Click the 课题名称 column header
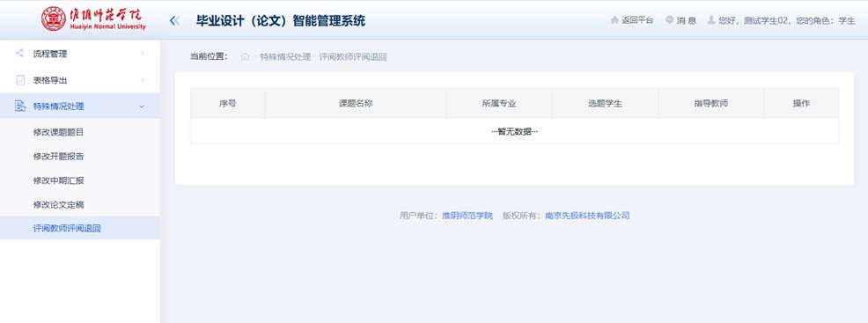Image resolution: width=868 pixels, height=323 pixels. click(356, 104)
